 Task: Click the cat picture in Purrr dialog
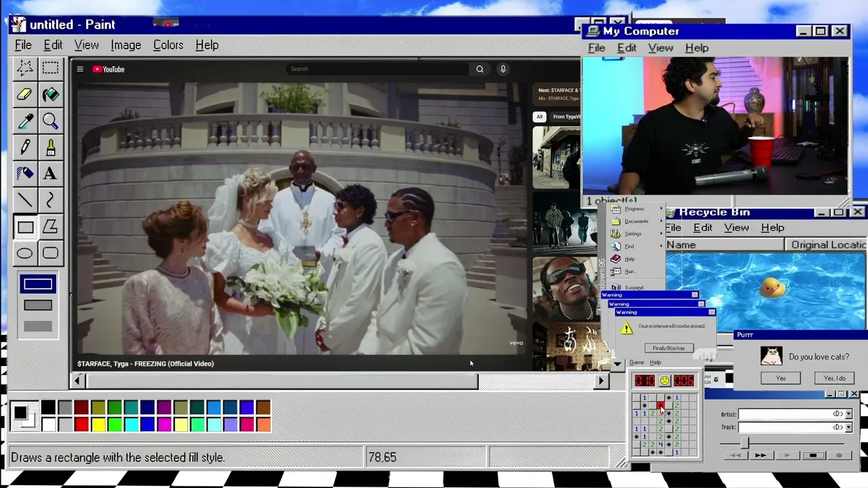pos(771,357)
